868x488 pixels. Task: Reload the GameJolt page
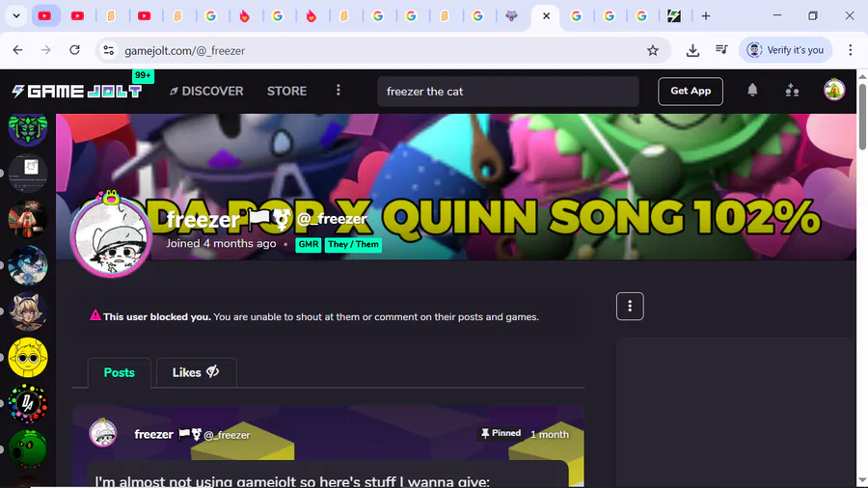[74, 50]
